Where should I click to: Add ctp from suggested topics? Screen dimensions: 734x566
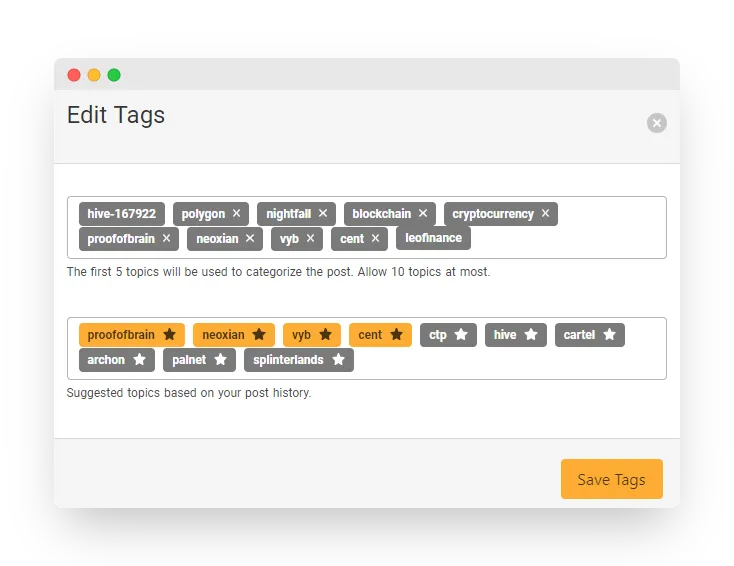[x=448, y=335]
